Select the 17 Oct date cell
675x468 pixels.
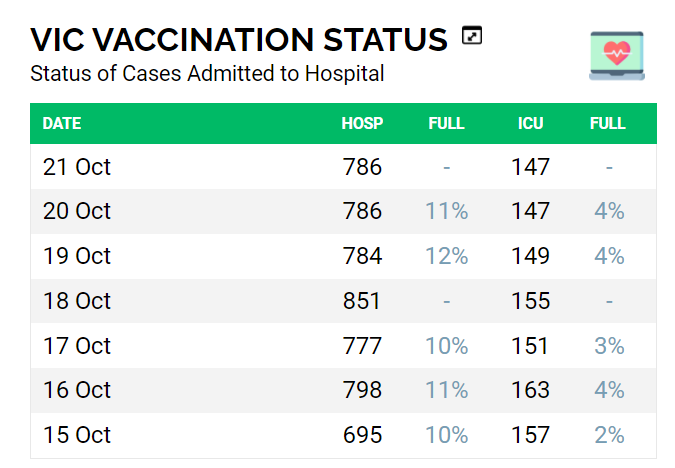pos(77,346)
